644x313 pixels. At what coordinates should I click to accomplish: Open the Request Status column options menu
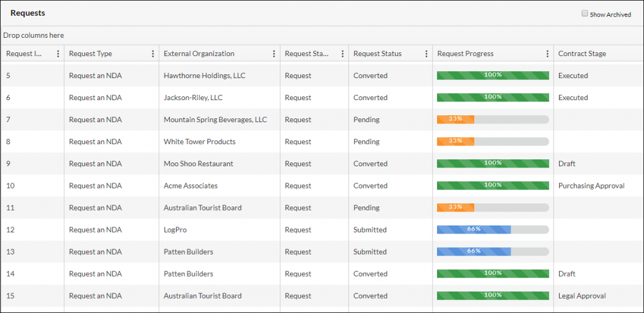(x=426, y=54)
